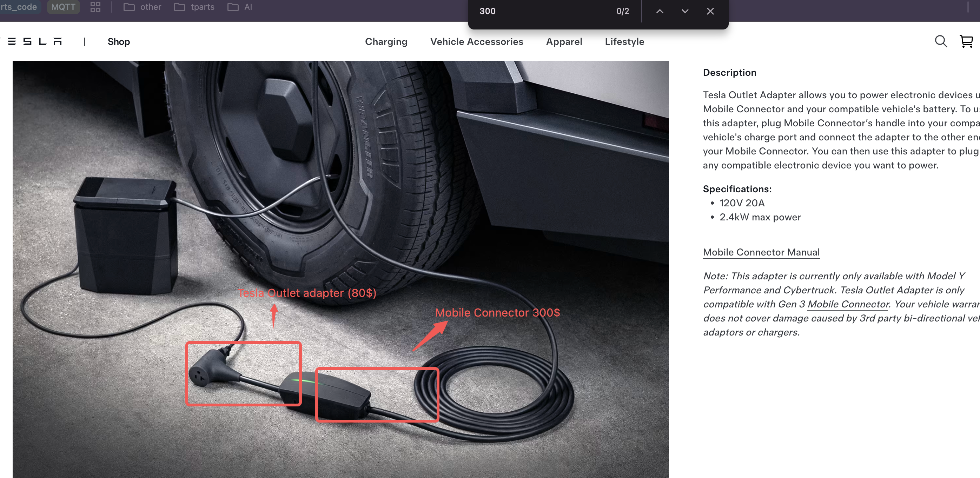Go to next find result arrow
The width and height of the screenshot is (980, 478).
tap(685, 12)
